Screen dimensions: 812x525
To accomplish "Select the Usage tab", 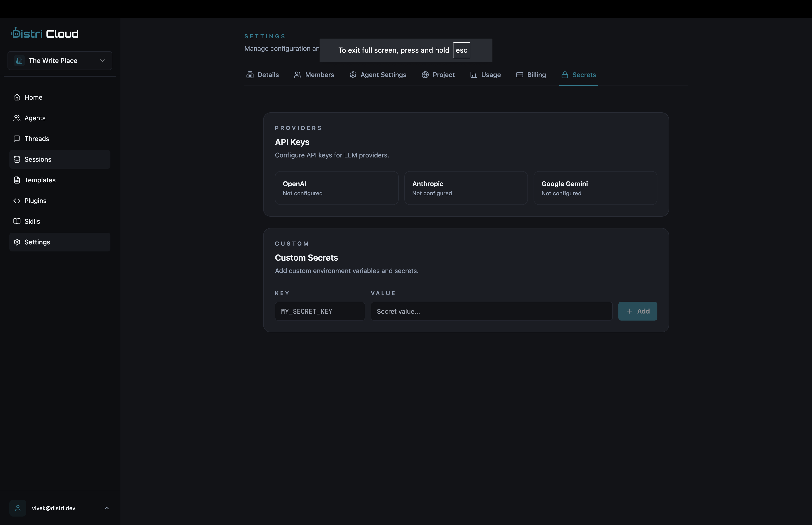I will pos(485,75).
